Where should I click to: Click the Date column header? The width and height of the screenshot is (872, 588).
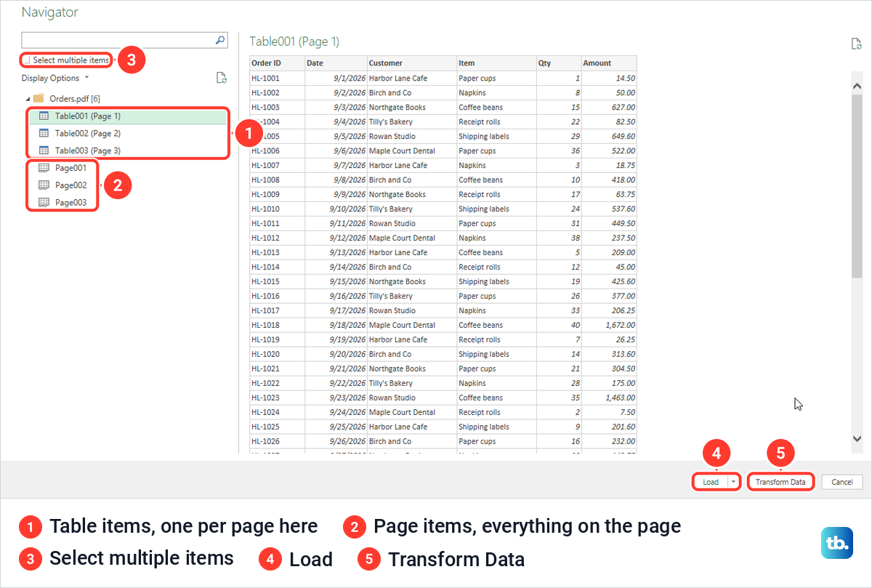pyautogui.click(x=336, y=63)
